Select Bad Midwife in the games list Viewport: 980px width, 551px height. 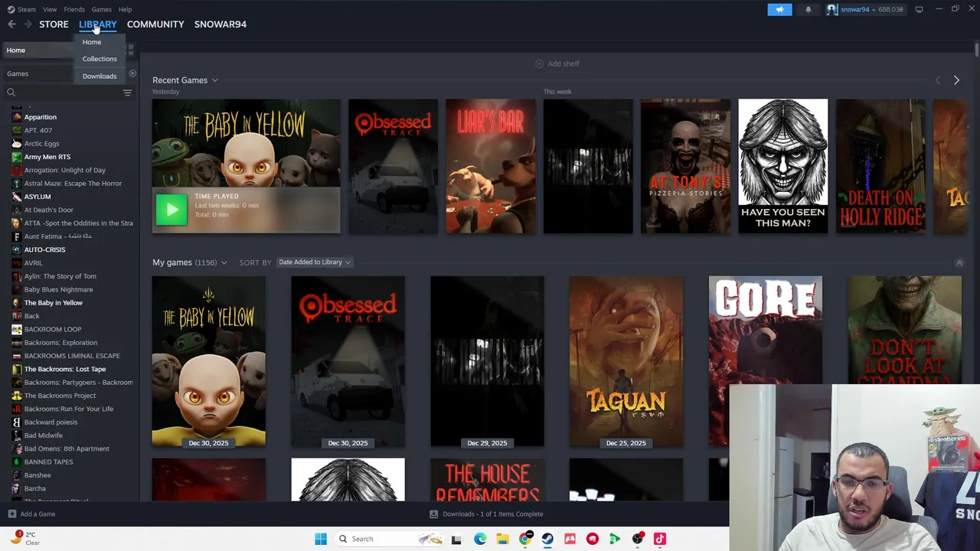tap(43, 435)
